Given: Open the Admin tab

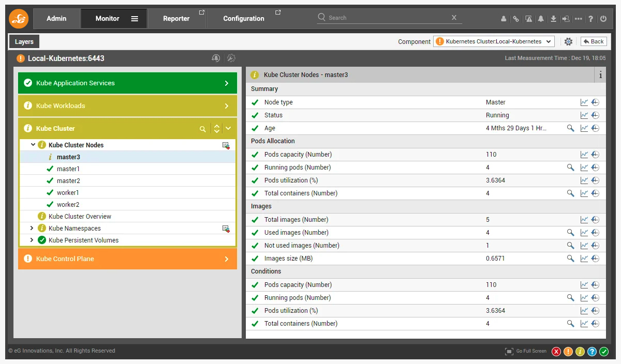Looking at the screenshot, I should (x=56, y=19).
